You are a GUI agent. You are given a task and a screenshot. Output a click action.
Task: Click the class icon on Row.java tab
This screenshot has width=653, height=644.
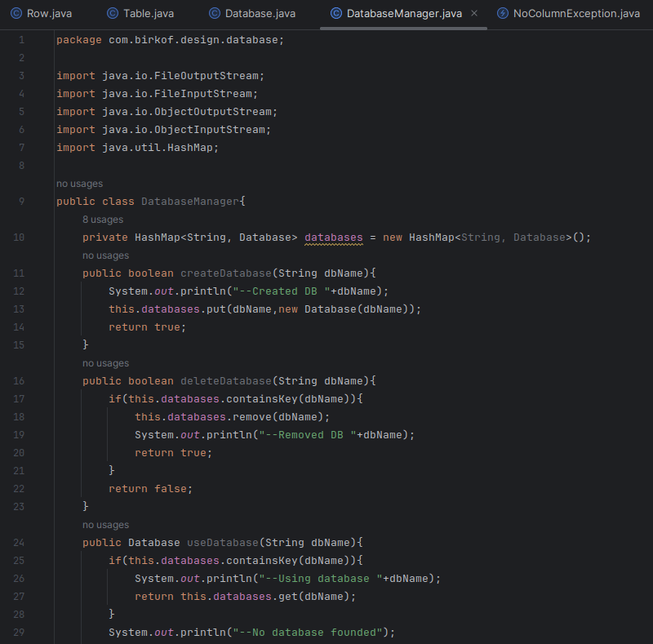point(16,13)
